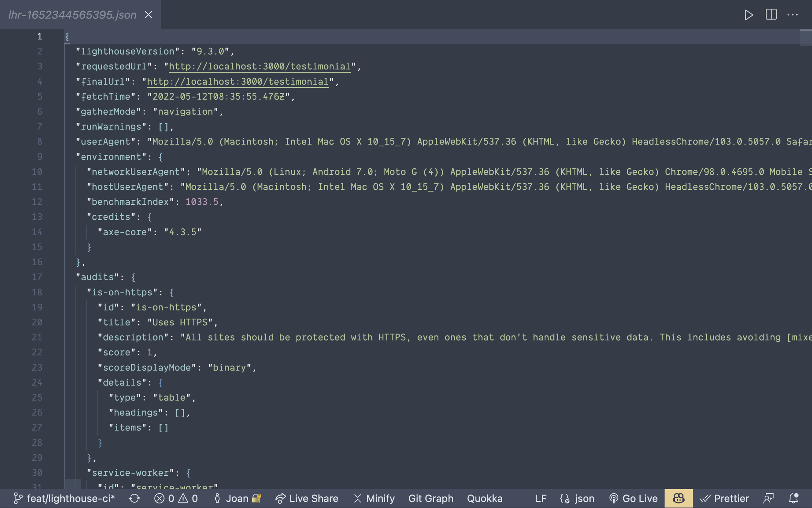Screen dimensions: 812x508
Task: Click the minimap scrollbar slider at top right
Action: click(x=806, y=38)
